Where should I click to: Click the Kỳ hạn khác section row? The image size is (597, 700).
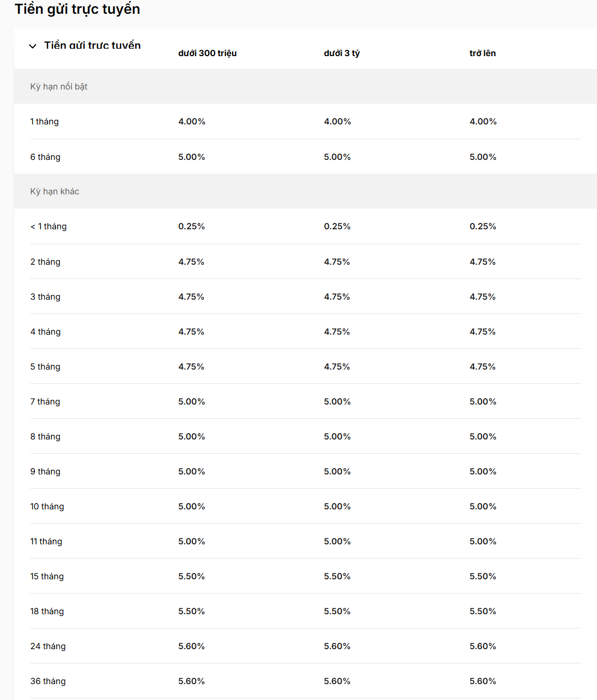(x=55, y=191)
